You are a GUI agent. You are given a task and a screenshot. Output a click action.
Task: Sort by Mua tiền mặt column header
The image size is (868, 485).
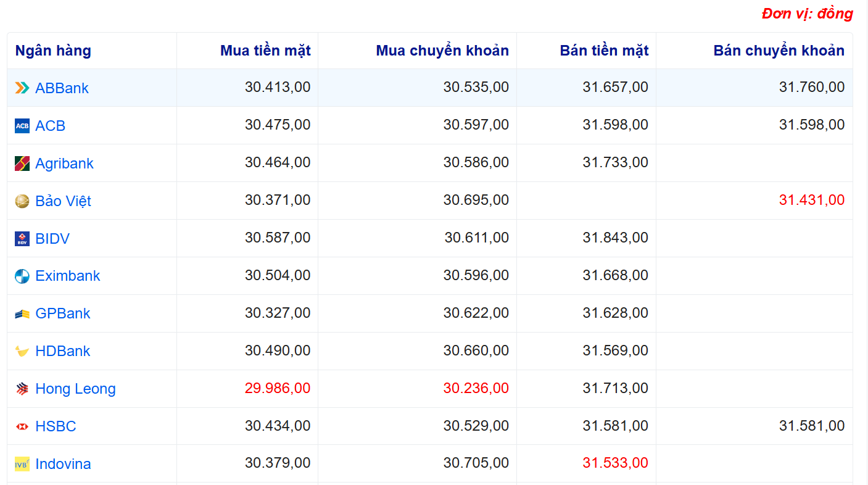(265, 51)
